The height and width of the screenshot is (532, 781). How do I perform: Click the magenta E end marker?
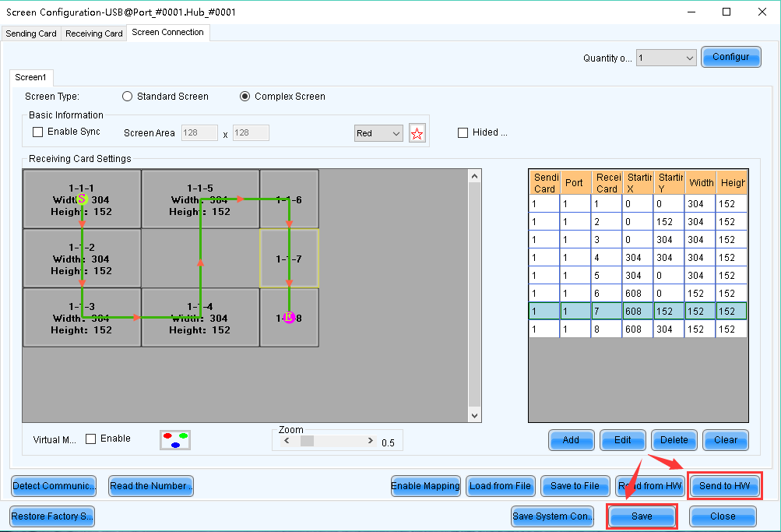point(289,317)
